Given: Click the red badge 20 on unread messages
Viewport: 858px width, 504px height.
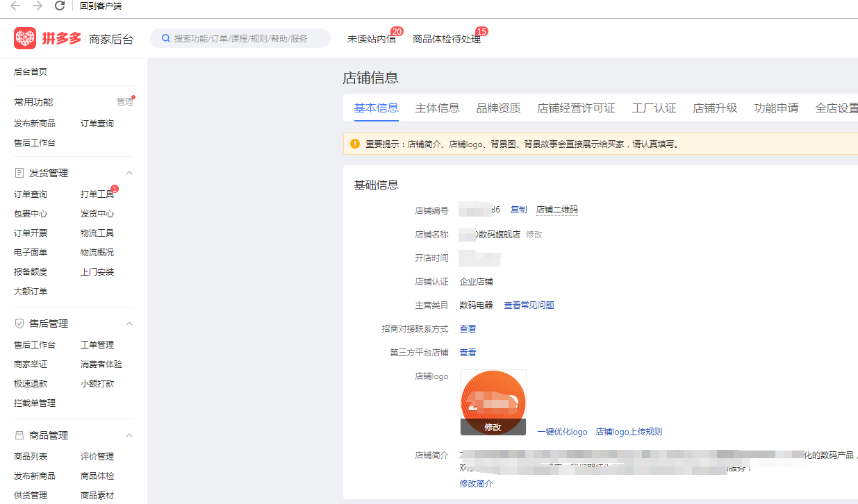Looking at the screenshot, I should click(397, 31).
